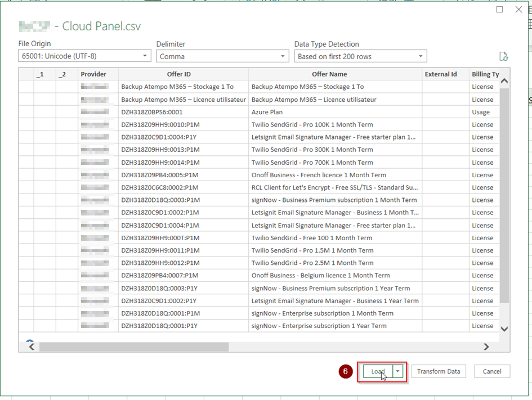This screenshot has height=400, width=532.
Task: Click Twilio SendGrid Pro 2.5M cell
Action: (x=335, y=263)
